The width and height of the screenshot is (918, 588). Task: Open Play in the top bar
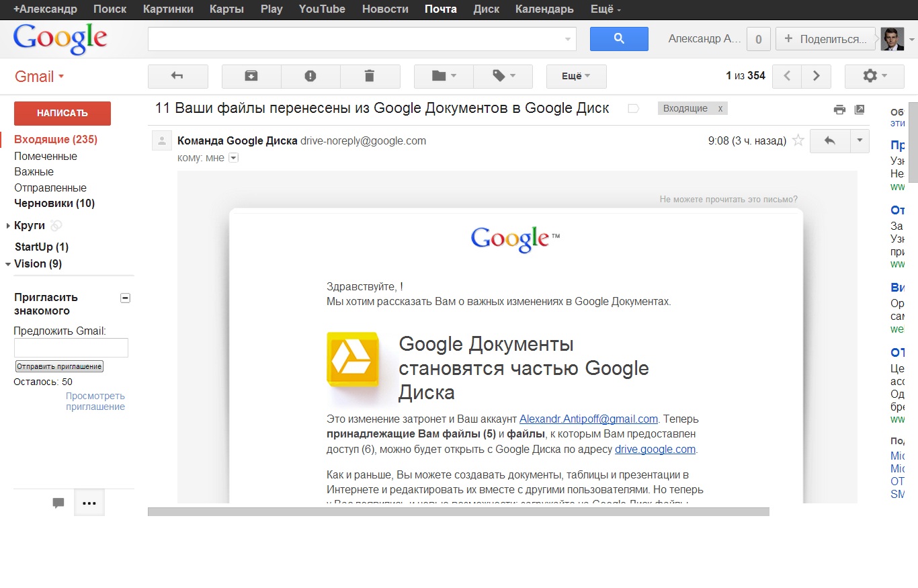(272, 9)
